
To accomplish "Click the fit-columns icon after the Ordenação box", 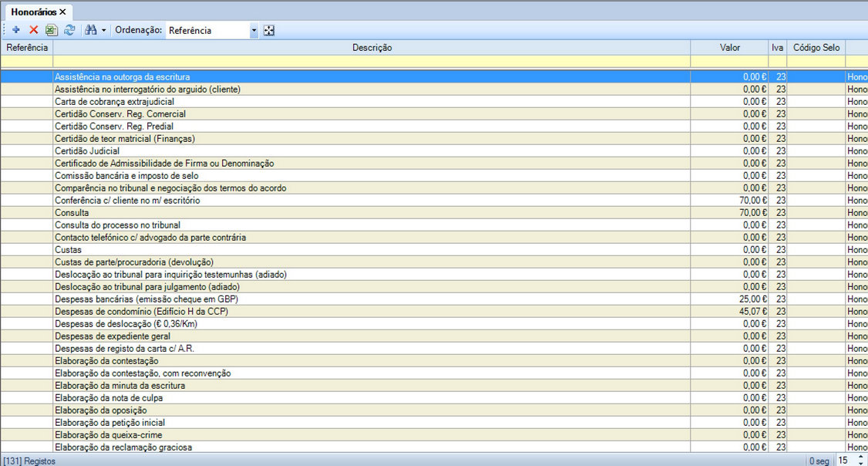I will click(x=269, y=31).
